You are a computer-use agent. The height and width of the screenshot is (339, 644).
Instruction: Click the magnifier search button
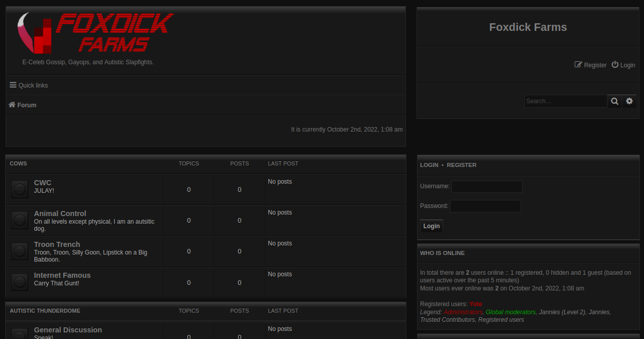[x=615, y=101]
